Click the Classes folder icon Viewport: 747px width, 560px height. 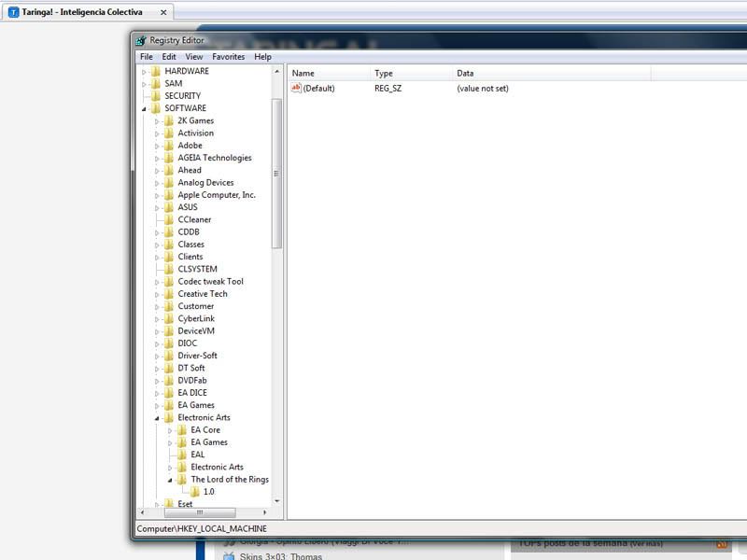169,245
